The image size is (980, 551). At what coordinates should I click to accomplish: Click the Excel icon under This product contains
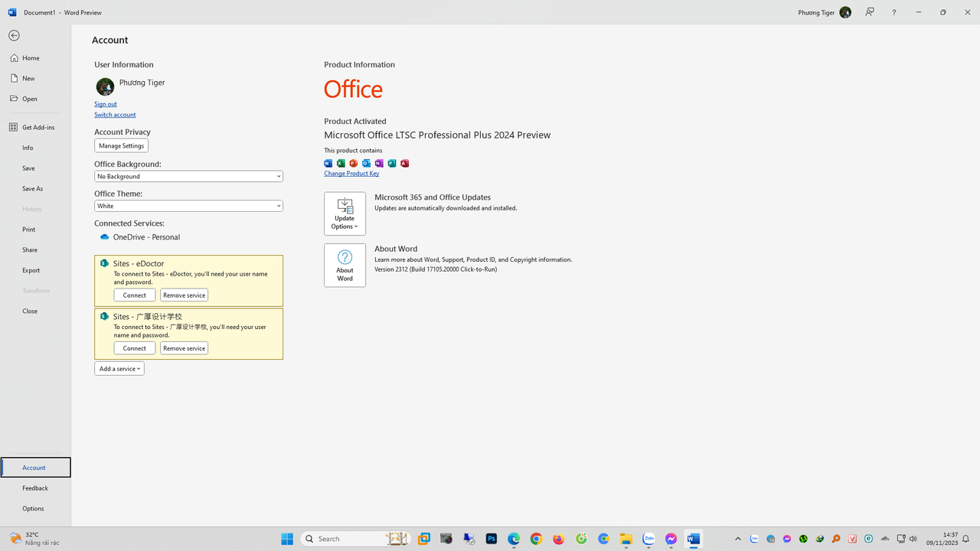coord(341,163)
